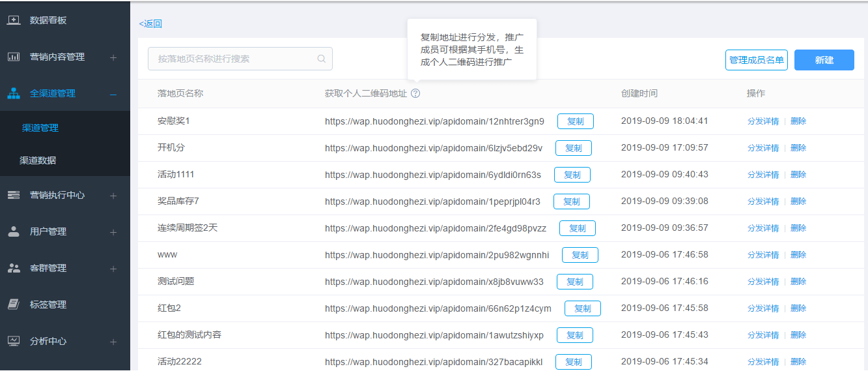
Task: Copy the URL for 开机分
Action: (x=574, y=148)
